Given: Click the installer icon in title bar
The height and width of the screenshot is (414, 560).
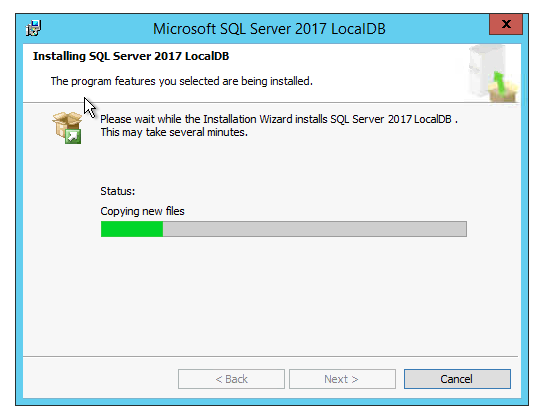Looking at the screenshot, I should [34, 28].
